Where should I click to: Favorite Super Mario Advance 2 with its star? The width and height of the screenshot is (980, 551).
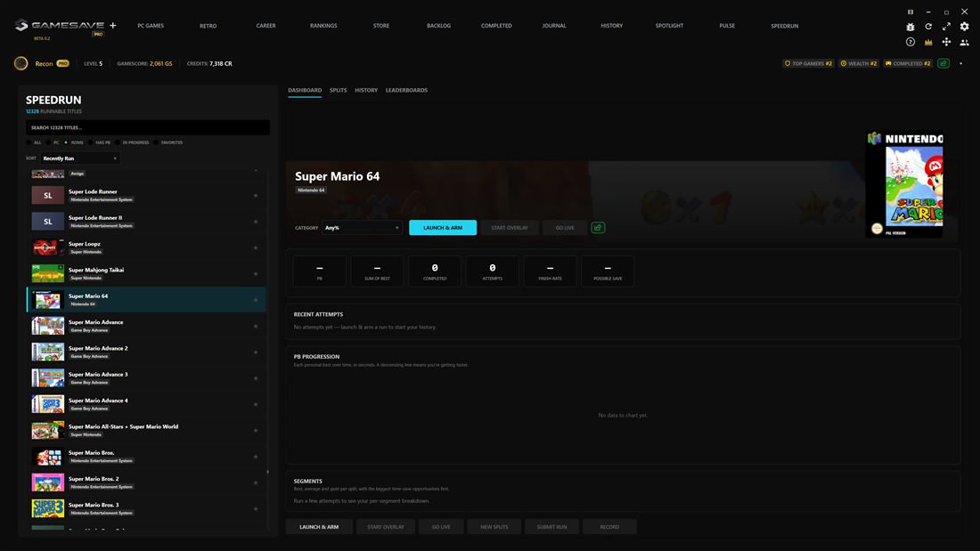tap(256, 352)
